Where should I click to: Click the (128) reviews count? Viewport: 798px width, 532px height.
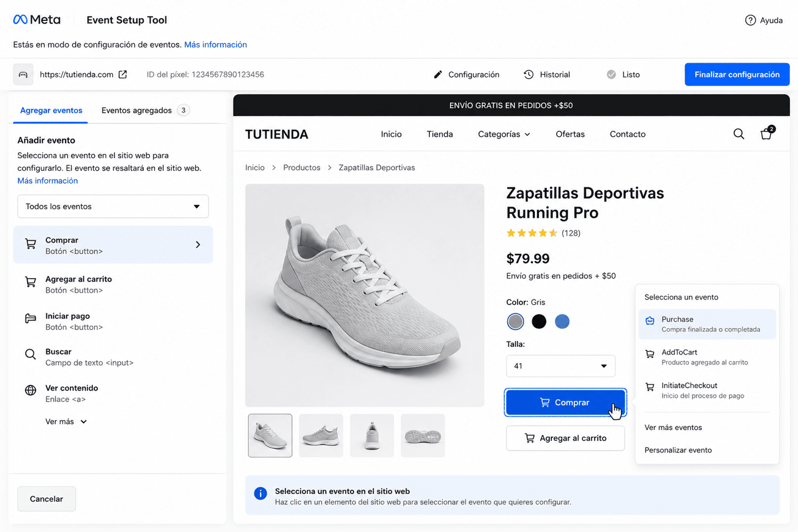571,233
